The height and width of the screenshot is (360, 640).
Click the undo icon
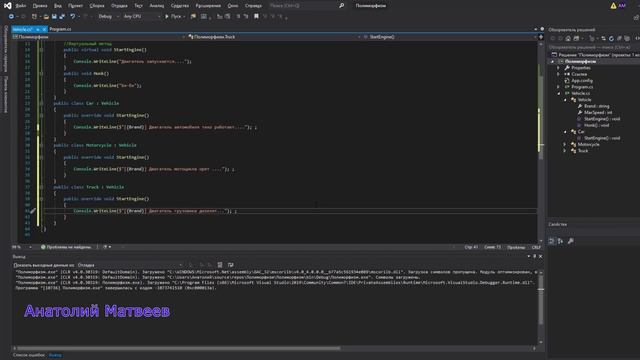point(73,16)
